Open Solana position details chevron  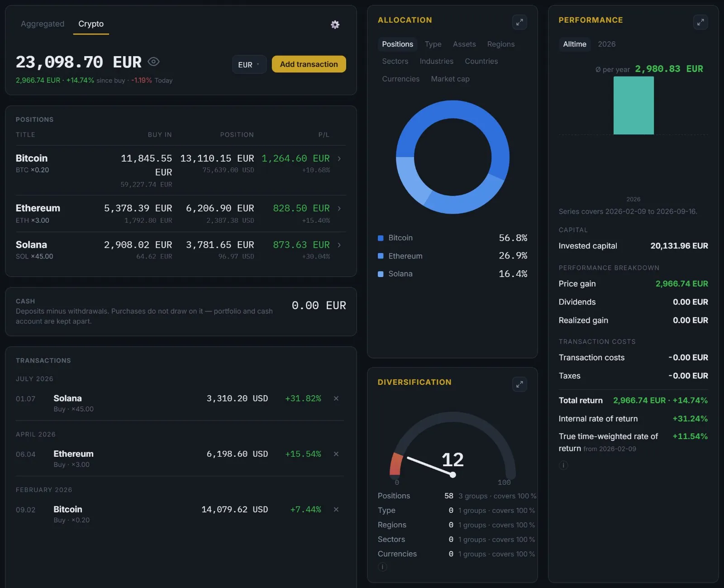(x=339, y=245)
